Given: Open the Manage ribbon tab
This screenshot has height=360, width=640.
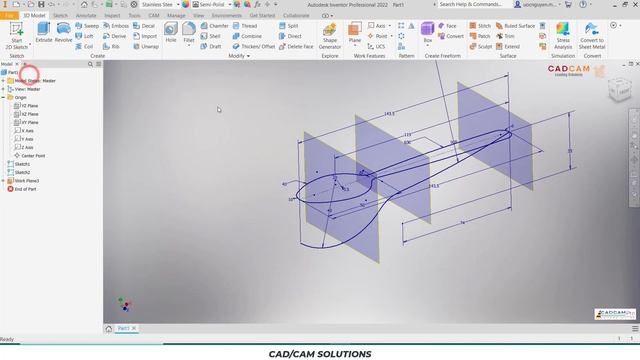Looking at the screenshot, I should pyautogui.click(x=176, y=16).
